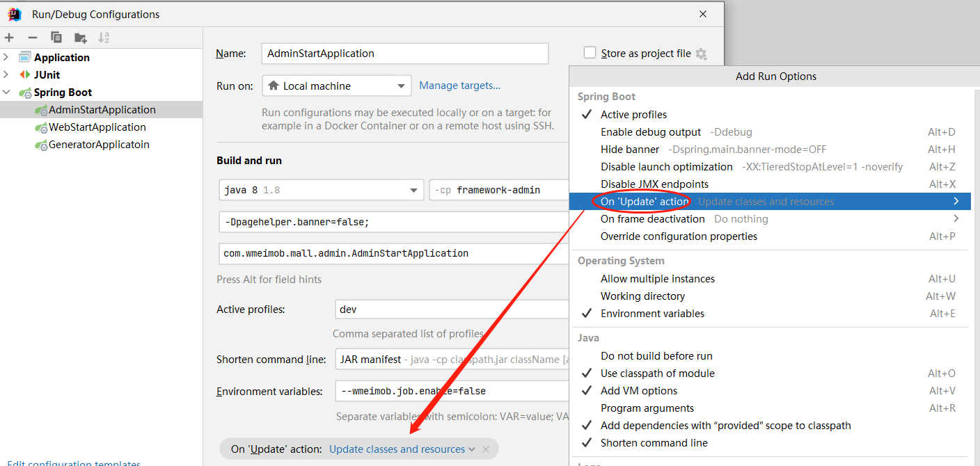Collapse the Spring Boot tree node

6,93
